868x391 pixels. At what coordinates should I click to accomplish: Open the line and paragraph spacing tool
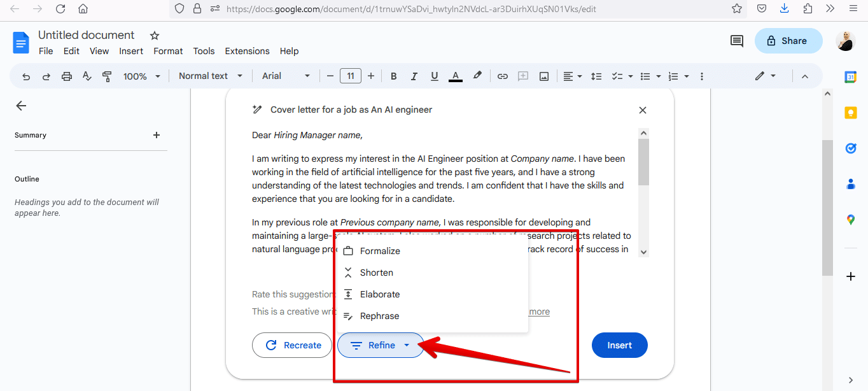(x=596, y=76)
